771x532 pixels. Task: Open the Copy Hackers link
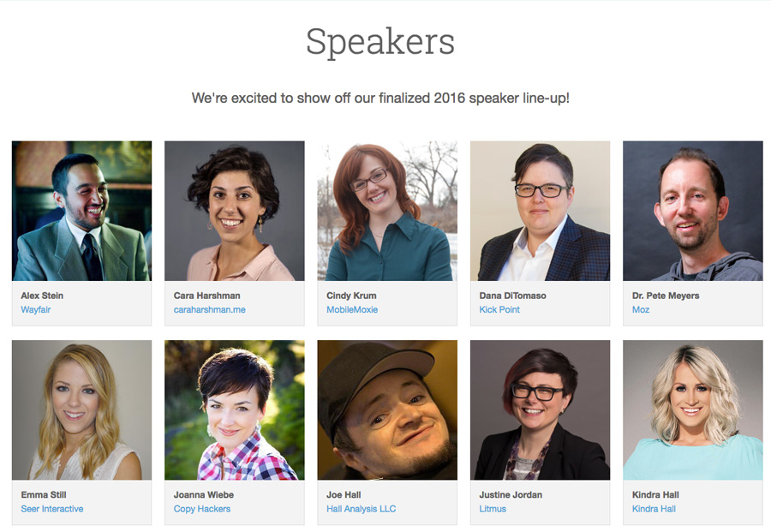point(201,509)
